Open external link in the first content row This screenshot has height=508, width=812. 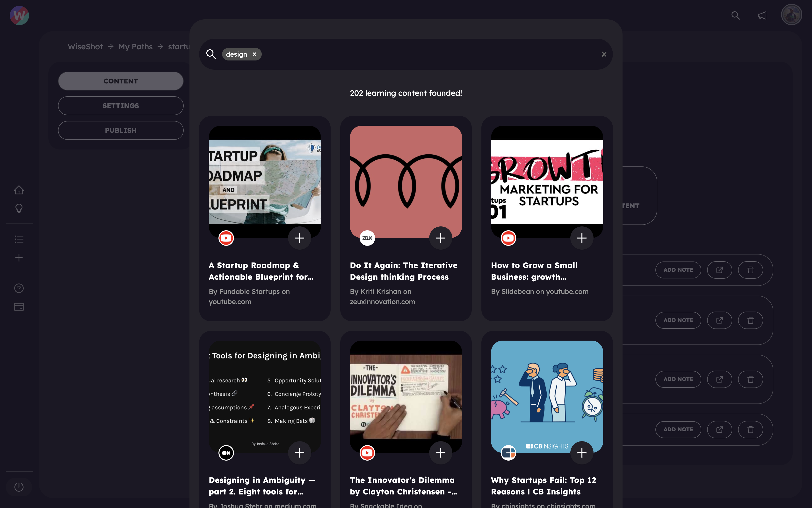pyautogui.click(x=719, y=270)
